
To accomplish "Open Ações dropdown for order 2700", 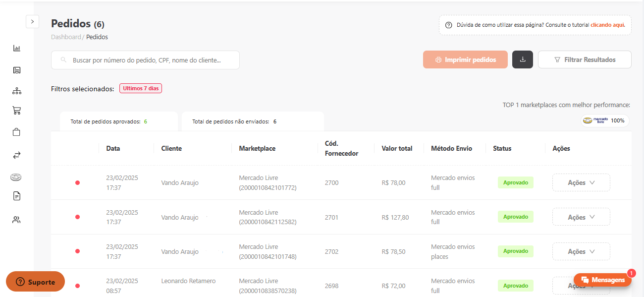I will [x=581, y=182].
